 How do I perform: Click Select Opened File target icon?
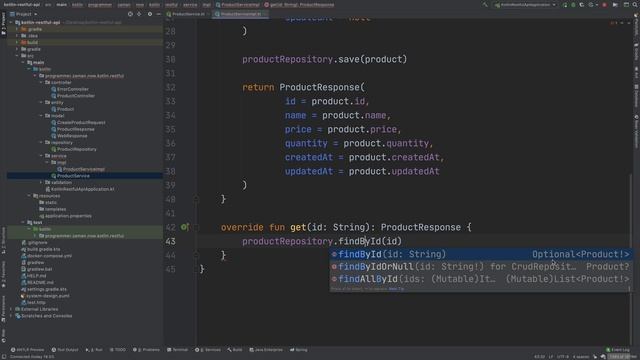tap(130, 14)
